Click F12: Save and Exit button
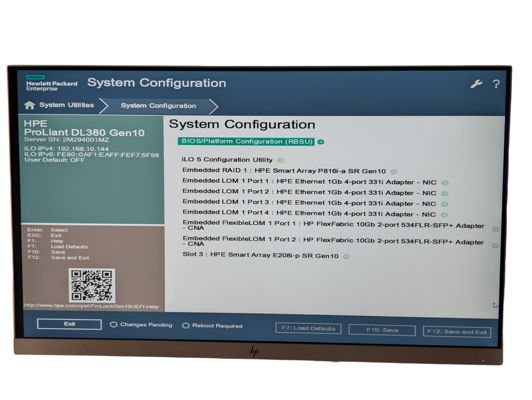This screenshot has width=532, height=400. 456,332
